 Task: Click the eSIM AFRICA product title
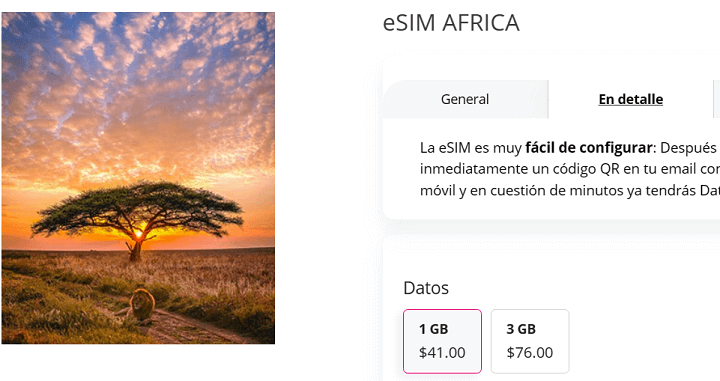pyautogui.click(x=451, y=22)
